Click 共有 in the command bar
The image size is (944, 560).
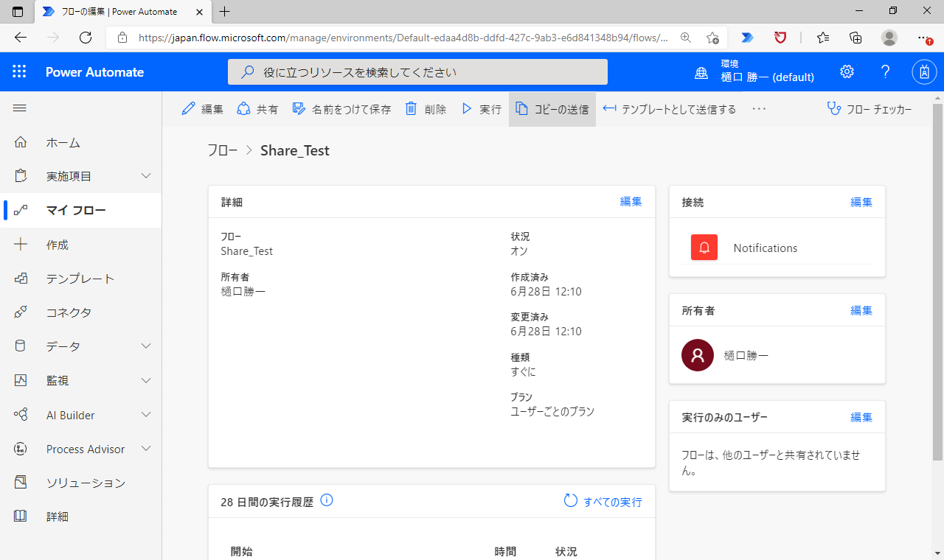[x=257, y=109]
